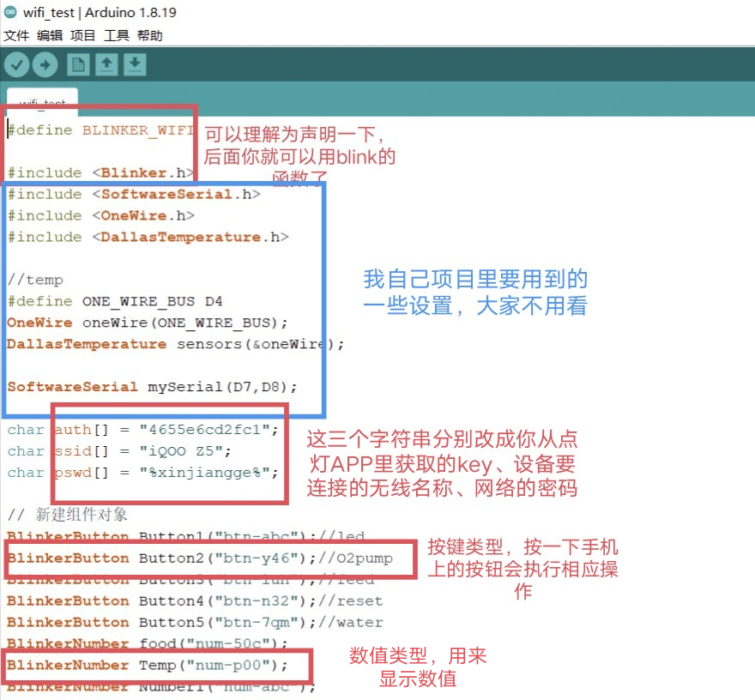Click the #include <Blinker.h> line
755x700 pixels.
click(x=100, y=172)
